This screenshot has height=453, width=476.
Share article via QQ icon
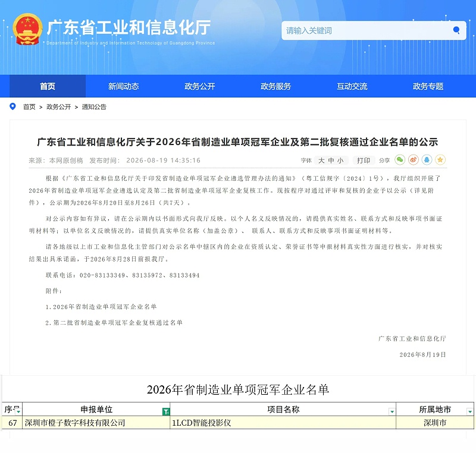tap(427, 160)
